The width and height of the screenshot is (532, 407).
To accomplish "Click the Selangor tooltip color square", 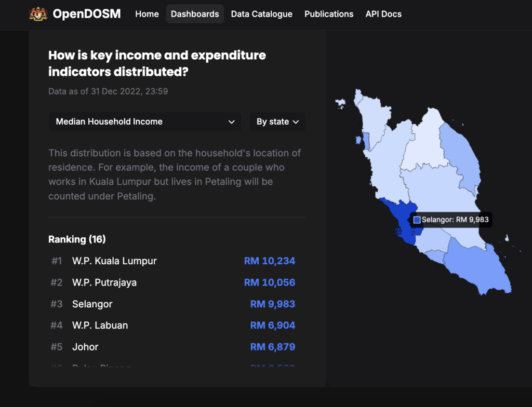I will pyautogui.click(x=417, y=220).
